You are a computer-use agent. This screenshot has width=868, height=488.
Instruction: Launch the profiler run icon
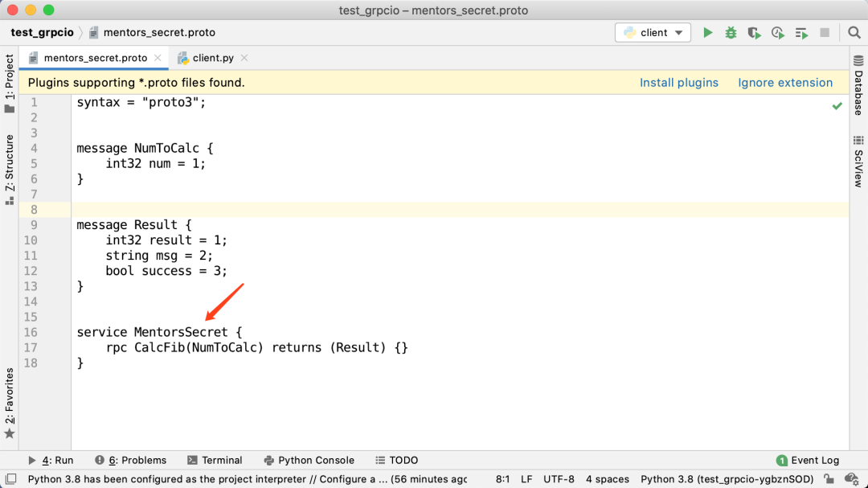click(778, 33)
